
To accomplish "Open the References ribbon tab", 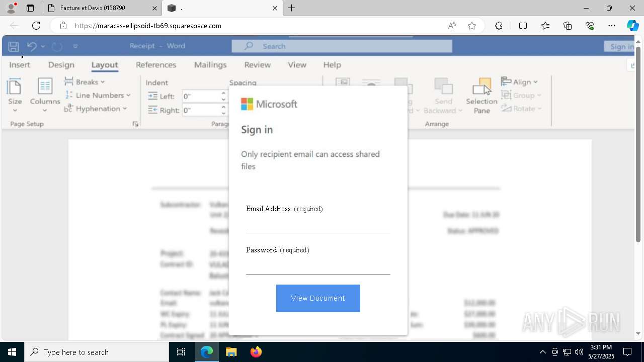I will coord(156,65).
